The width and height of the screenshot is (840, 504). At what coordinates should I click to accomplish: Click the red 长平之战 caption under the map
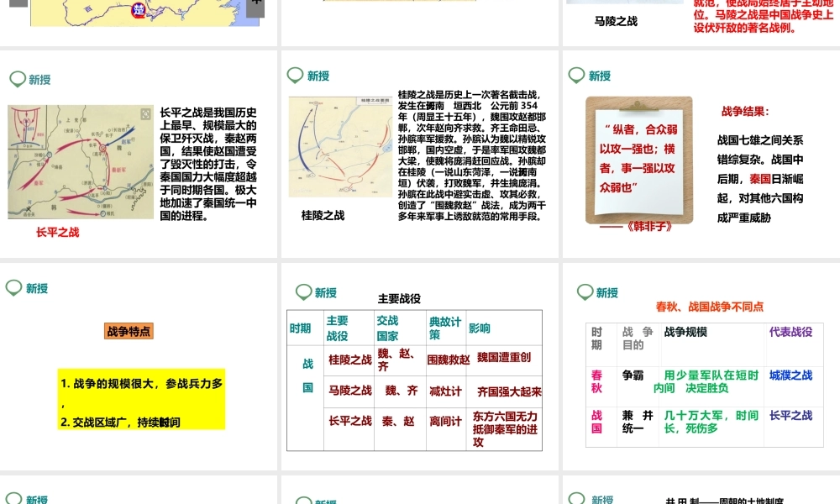click(57, 233)
